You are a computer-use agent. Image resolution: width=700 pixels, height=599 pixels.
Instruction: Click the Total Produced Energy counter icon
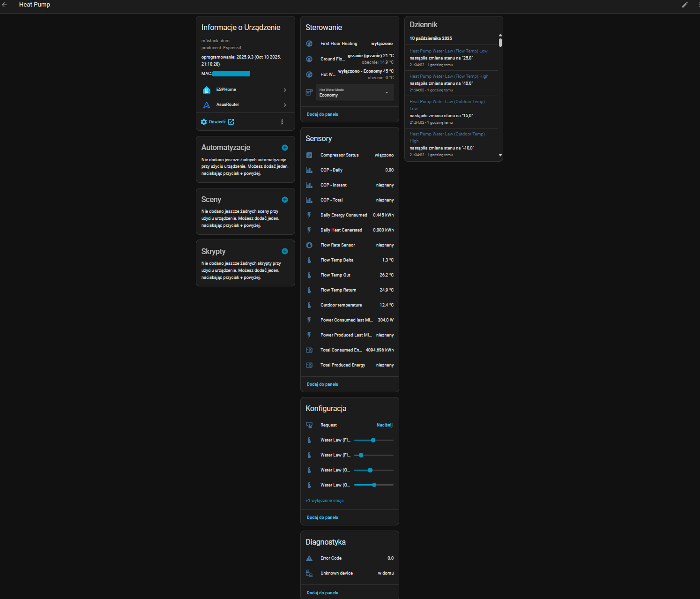(309, 365)
